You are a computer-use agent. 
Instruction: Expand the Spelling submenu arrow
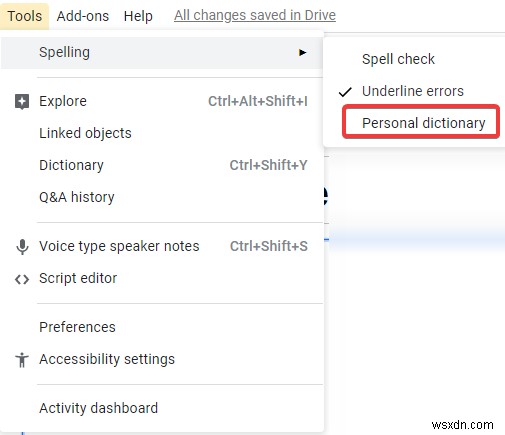(x=302, y=52)
